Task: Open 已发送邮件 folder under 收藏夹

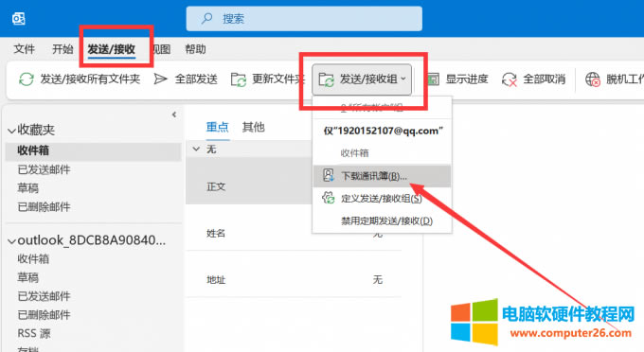Action: point(44,169)
